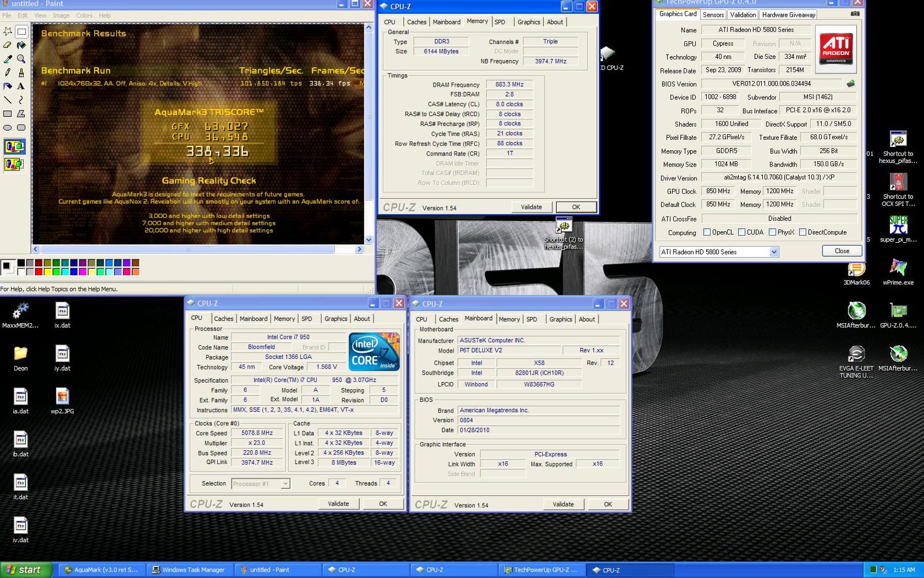The width and height of the screenshot is (924, 578).
Task: Open the Processor #1 selection dropdown
Action: click(260, 484)
